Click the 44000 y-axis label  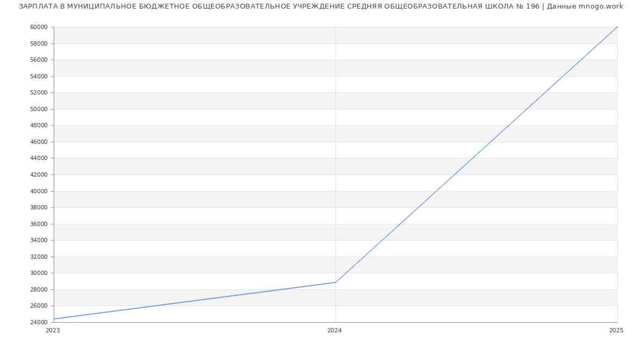pyautogui.click(x=39, y=158)
